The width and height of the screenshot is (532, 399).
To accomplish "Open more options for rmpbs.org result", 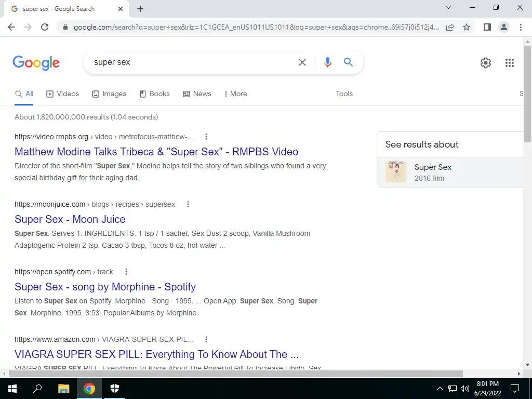I will pos(206,137).
